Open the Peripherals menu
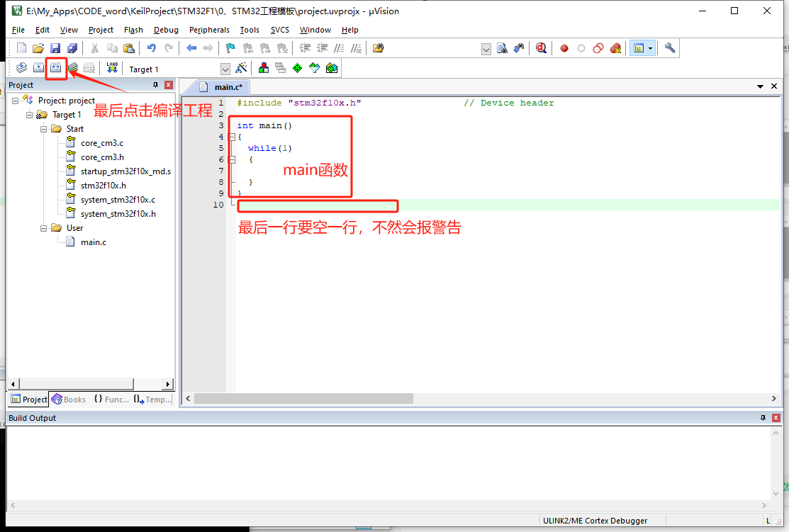The width and height of the screenshot is (789, 532). (209, 30)
